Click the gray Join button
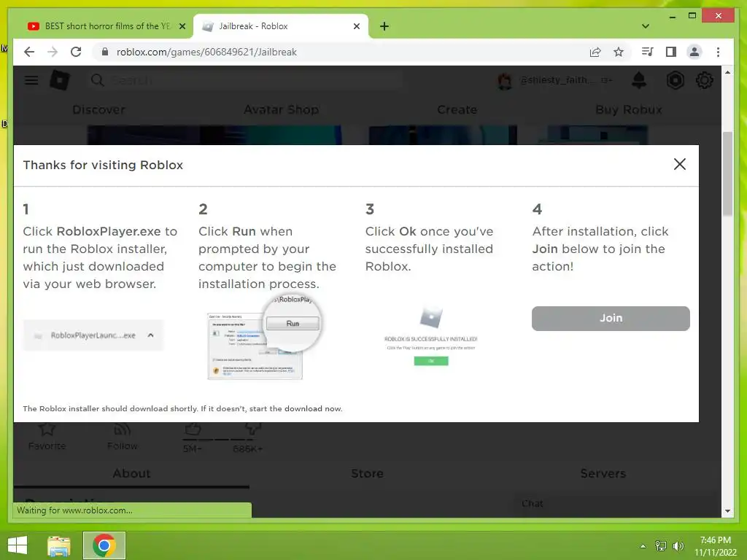 tap(611, 318)
